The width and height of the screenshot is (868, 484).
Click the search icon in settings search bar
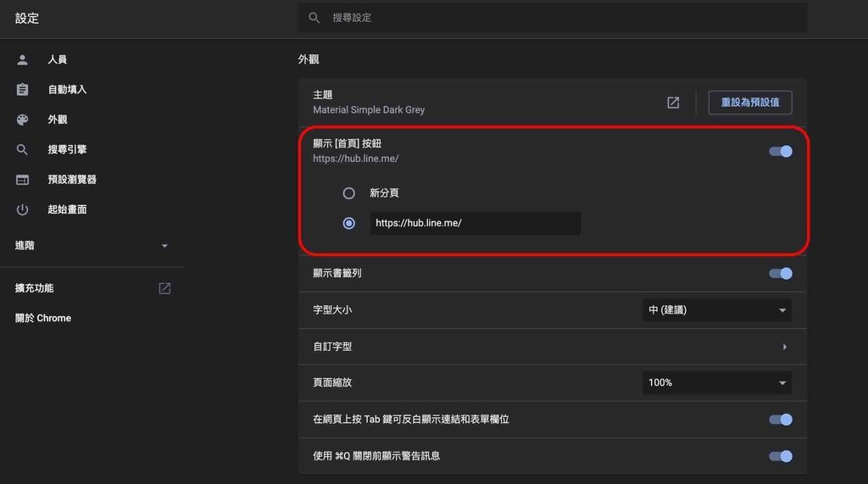click(x=314, y=18)
